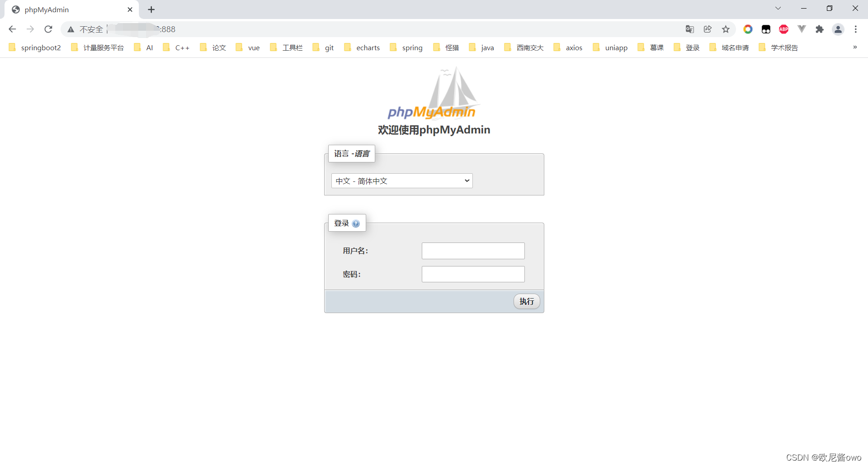Open the 论文 bookmark folder
This screenshot has height=466, width=868.
pyautogui.click(x=213, y=48)
